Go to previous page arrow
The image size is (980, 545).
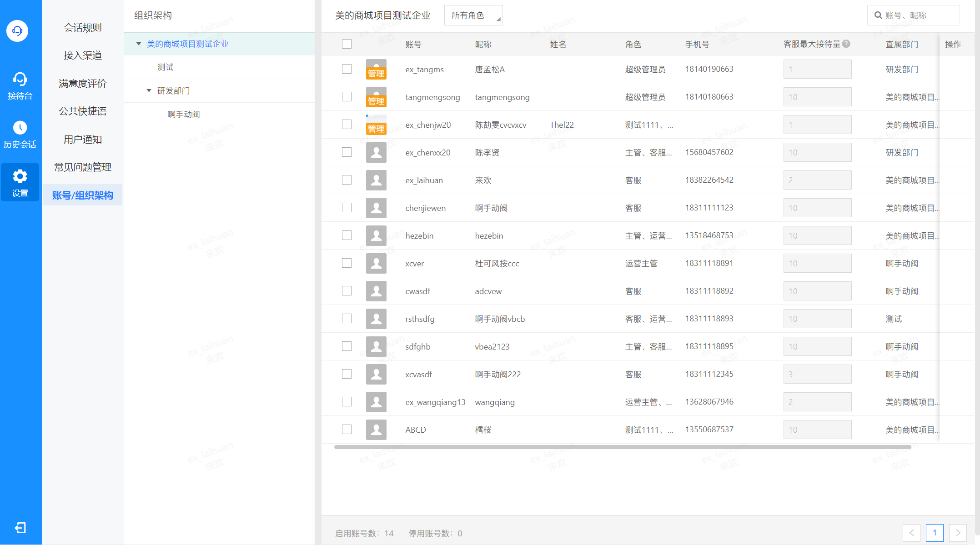[911, 533]
